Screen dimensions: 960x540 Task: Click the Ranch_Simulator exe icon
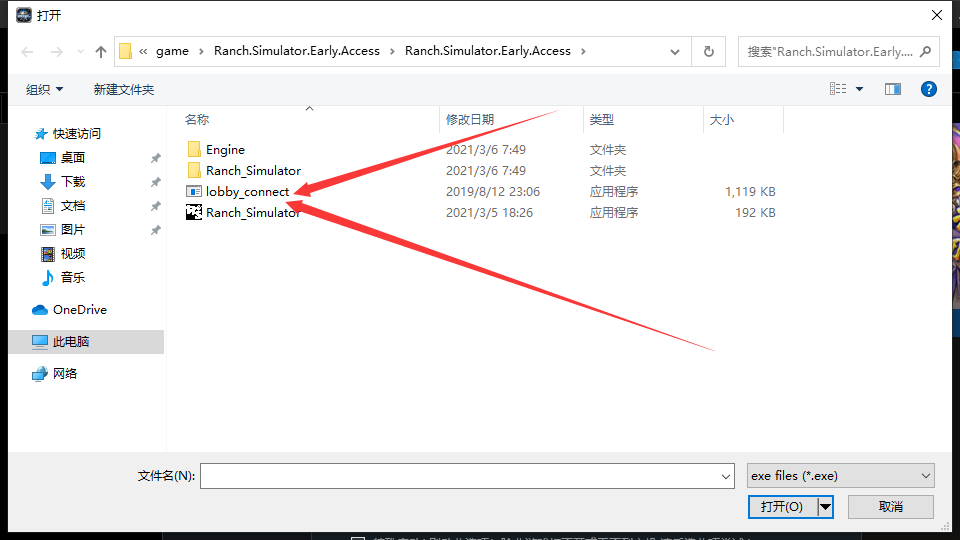coord(193,212)
